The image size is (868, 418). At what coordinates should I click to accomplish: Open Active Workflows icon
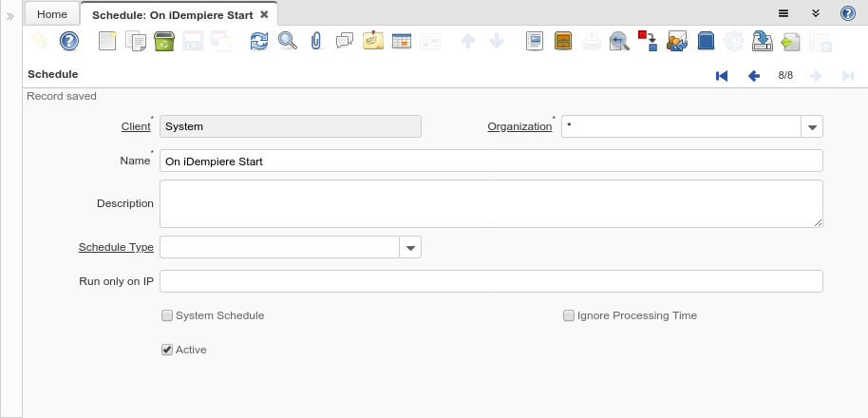click(x=649, y=41)
